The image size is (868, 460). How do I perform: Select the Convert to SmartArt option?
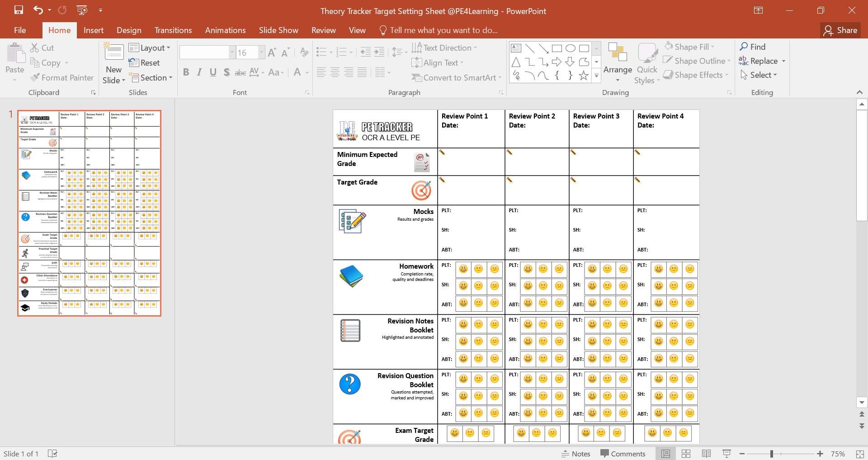tap(457, 77)
